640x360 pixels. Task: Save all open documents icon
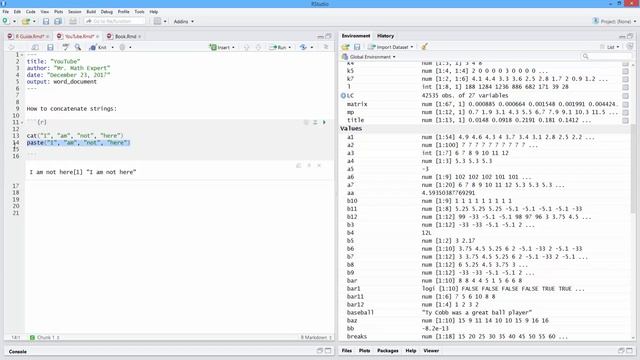tap(58, 21)
